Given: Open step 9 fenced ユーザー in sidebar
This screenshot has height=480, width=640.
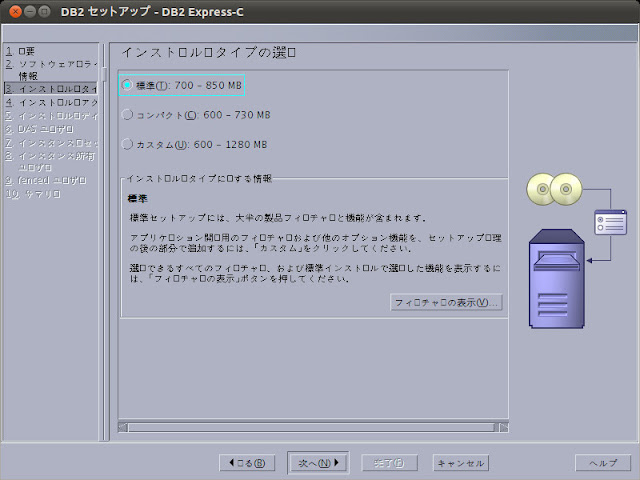Looking at the screenshot, I should point(46,180).
